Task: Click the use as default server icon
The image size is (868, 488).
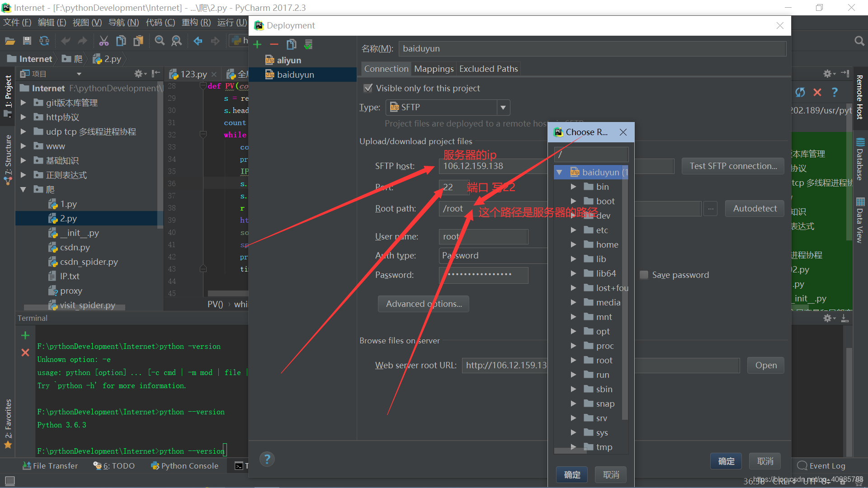Action: 308,44
